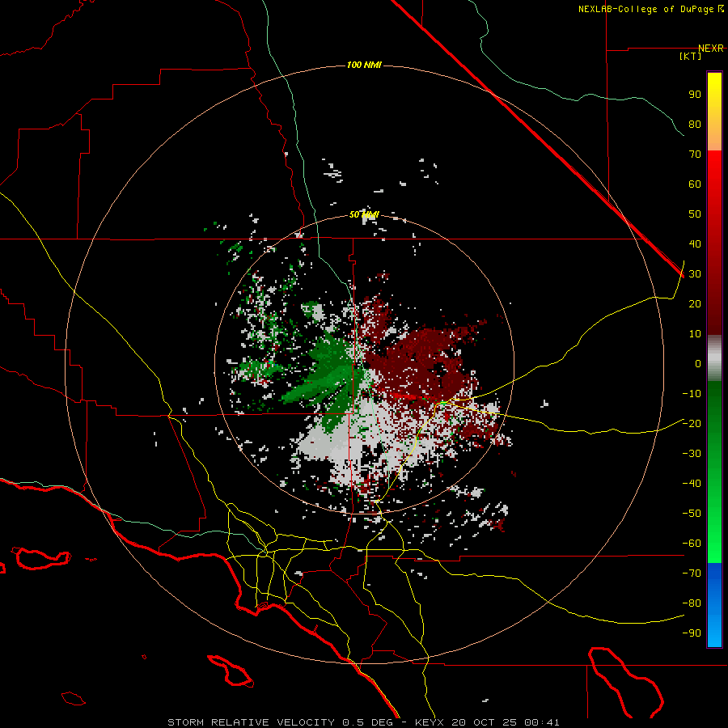
Task: Click the 20 value on the color scale
Action: [x=695, y=304]
